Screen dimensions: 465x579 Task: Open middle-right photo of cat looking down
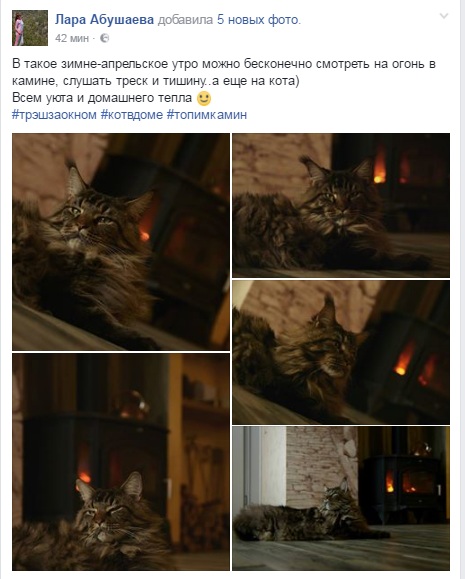(341, 352)
